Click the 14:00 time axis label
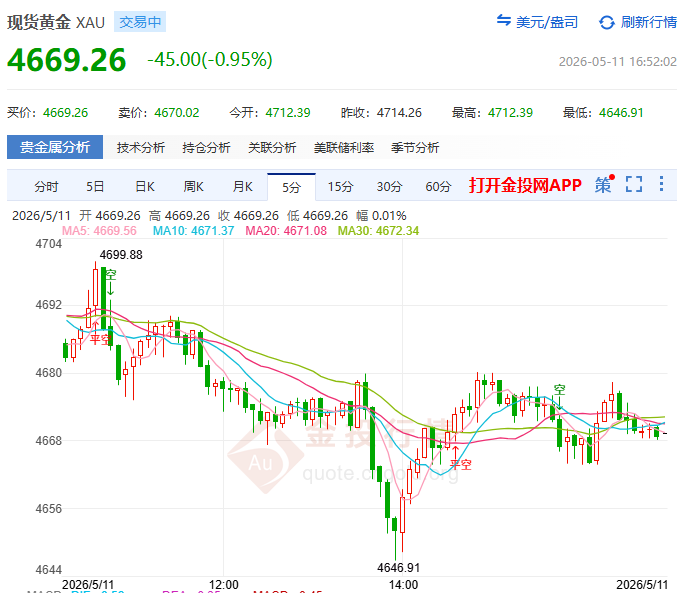 (403, 585)
